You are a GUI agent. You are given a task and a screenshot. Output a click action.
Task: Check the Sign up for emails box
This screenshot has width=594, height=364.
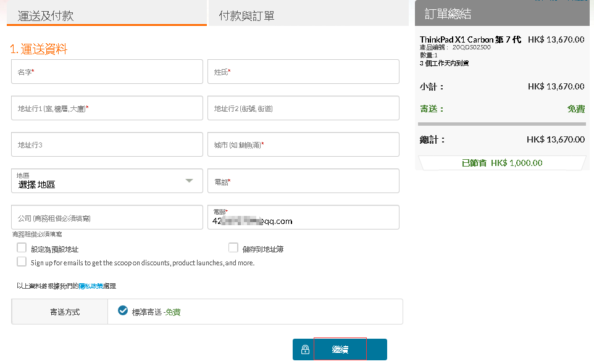[x=22, y=262]
